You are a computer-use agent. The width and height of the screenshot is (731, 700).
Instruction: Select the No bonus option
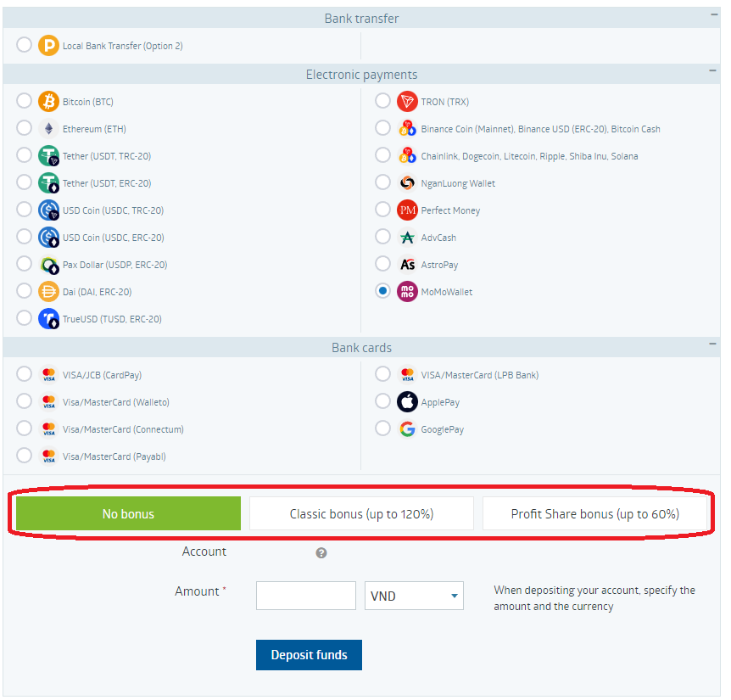click(x=128, y=513)
